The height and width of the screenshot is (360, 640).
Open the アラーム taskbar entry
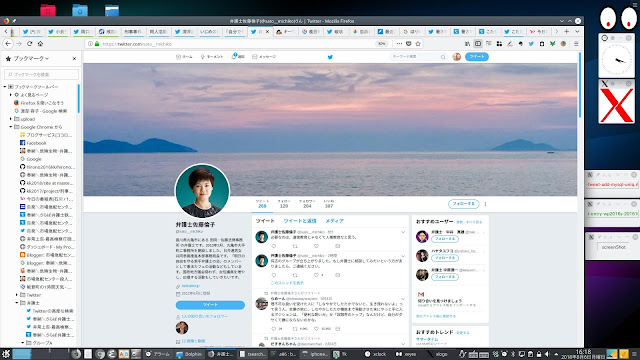coord(158,354)
